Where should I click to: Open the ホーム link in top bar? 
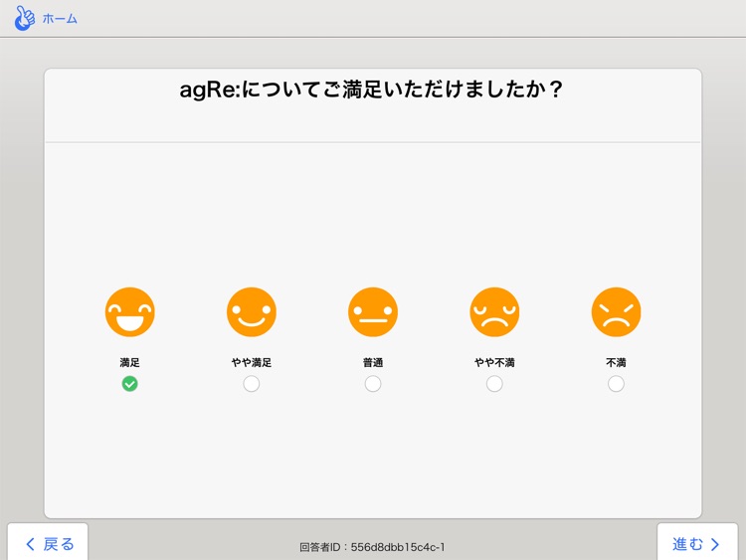(x=60, y=19)
